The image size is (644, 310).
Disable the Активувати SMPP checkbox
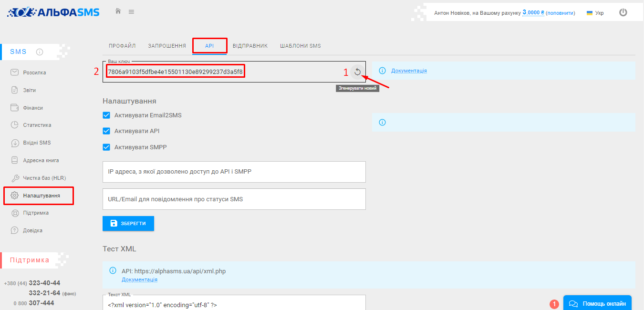pos(106,147)
